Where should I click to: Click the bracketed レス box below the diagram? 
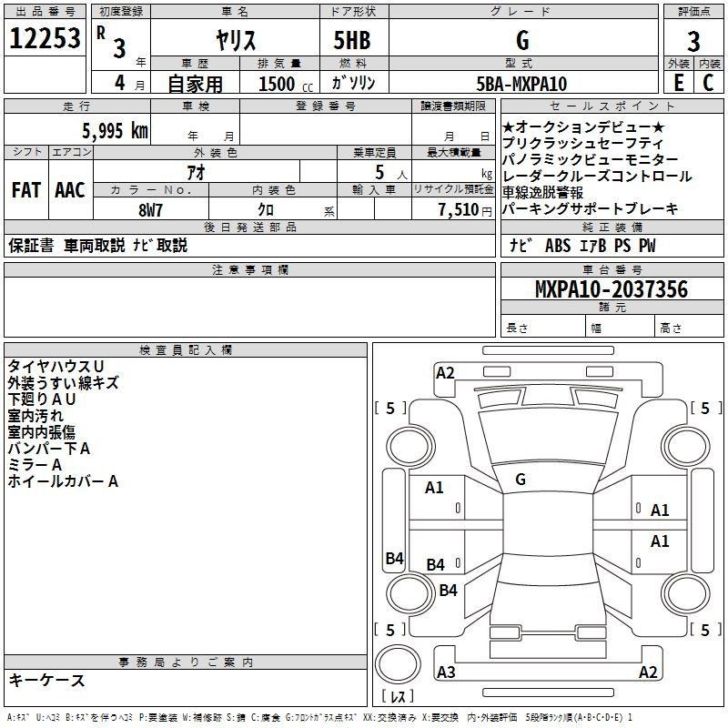pos(398,698)
